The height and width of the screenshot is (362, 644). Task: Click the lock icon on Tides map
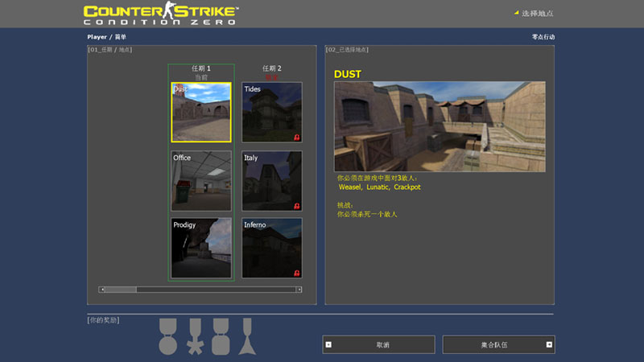coord(297,138)
